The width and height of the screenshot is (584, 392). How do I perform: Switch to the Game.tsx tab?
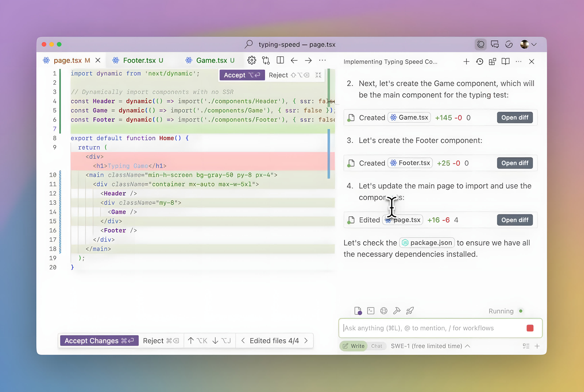(211, 60)
